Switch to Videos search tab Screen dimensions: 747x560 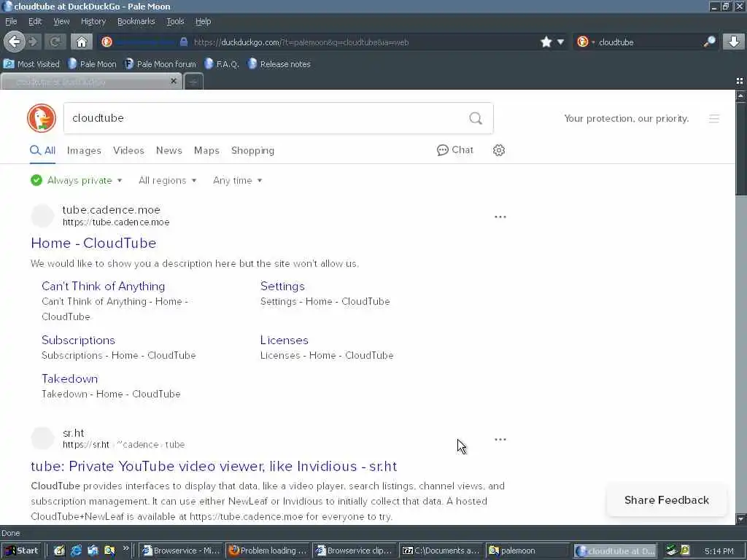[128, 150]
